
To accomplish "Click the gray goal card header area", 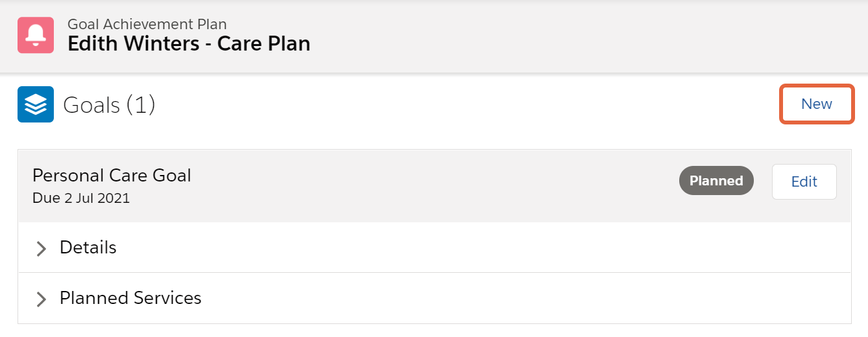I will point(428,186).
